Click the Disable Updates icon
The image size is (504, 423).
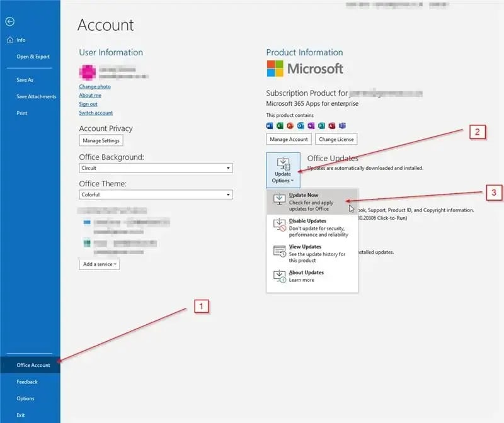click(279, 225)
